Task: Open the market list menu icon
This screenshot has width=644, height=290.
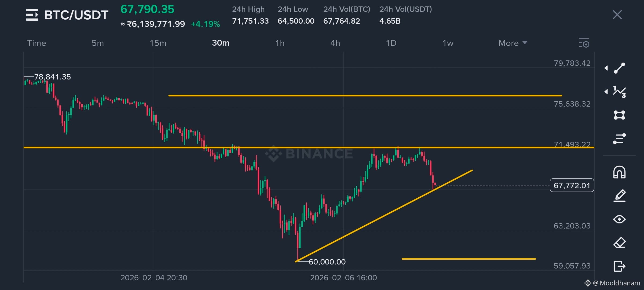Action: click(x=32, y=15)
